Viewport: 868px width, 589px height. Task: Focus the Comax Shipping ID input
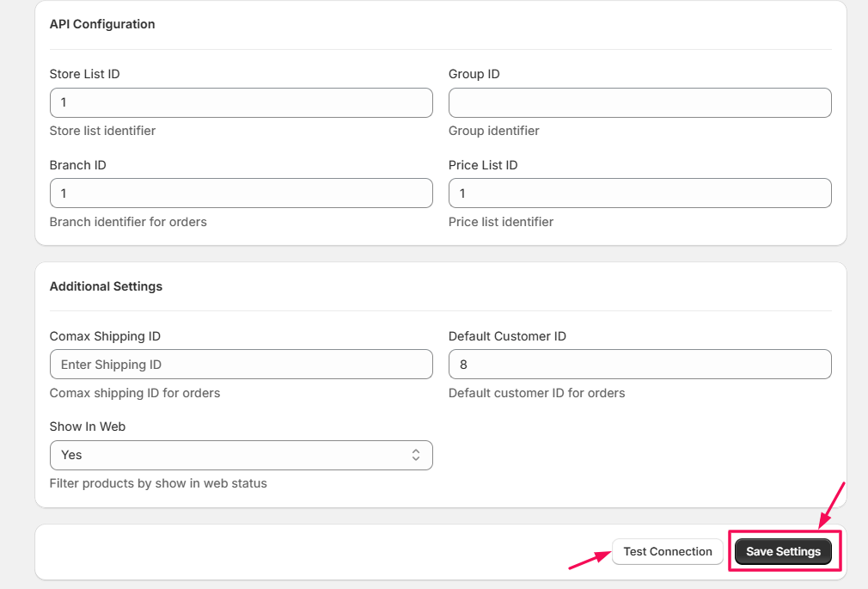click(241, 365)
